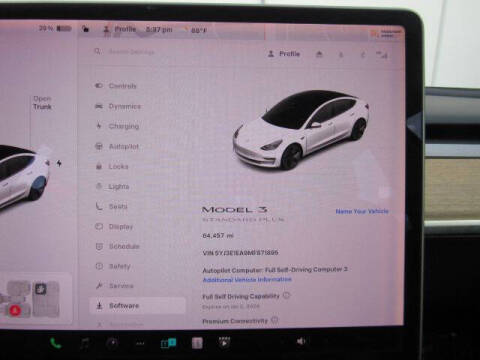Open Lights settings

point(112,186)
